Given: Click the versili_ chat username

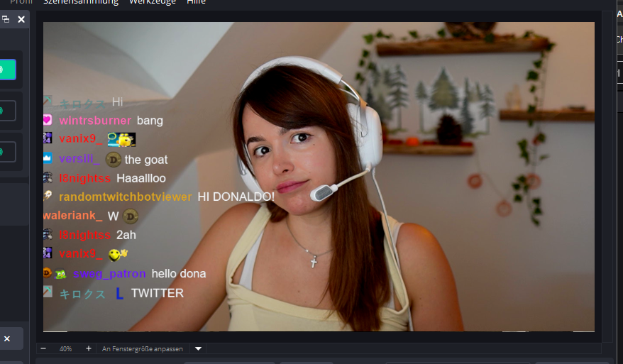Looking at the screenshot, I should pyautogui.click(x=79, y=159).
